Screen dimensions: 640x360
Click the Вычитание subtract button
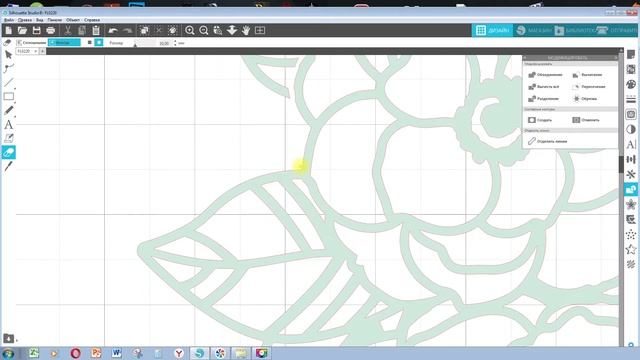tap(587, 75)
